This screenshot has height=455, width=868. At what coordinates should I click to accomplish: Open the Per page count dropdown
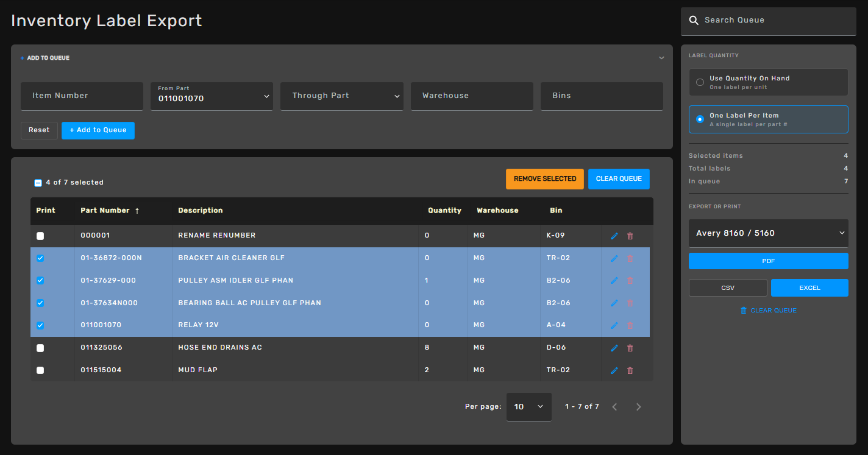point(528,407)
